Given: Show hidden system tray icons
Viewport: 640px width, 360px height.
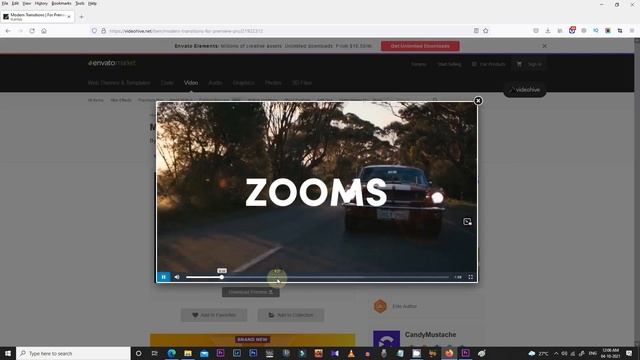Looking at the screenshot, I should click(x=556, y=353).
